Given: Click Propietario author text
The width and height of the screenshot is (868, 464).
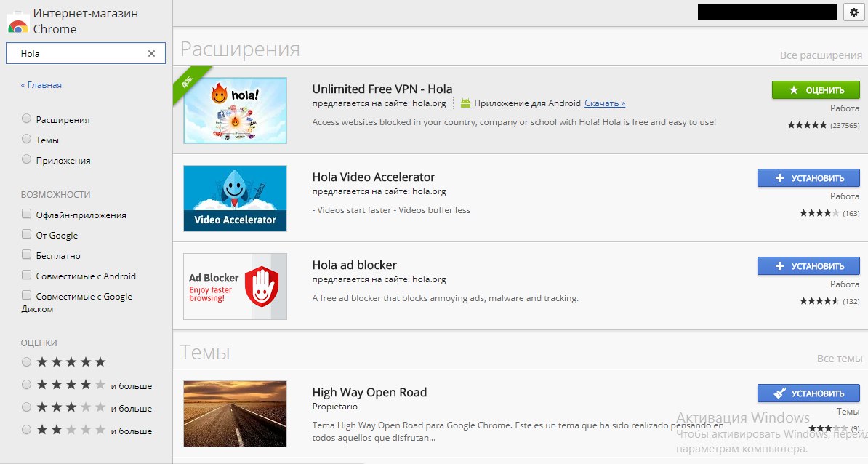Looking at the screenshot, I should [335, 407].
